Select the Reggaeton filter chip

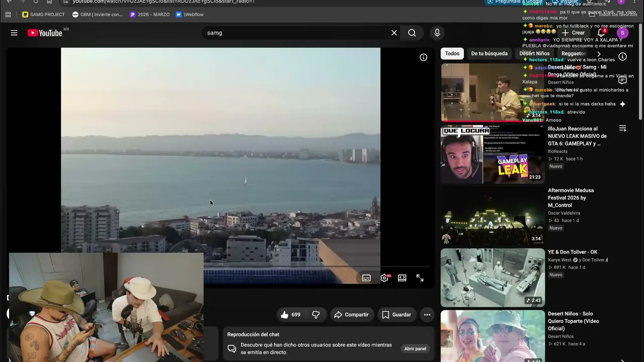574,53
